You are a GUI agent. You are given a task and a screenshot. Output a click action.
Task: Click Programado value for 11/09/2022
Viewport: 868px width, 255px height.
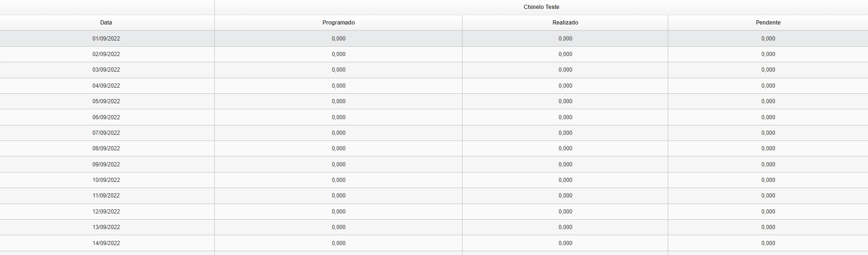click(339, 196)
